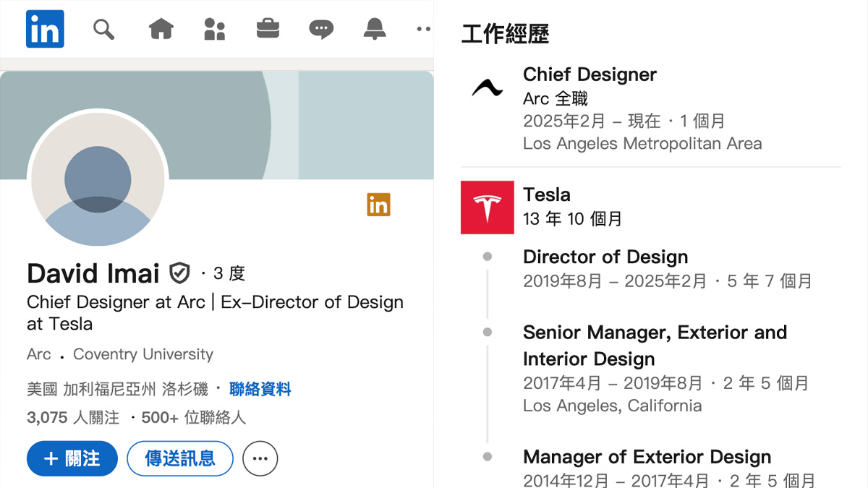Click the 13 年 10 個月 Tesla duration
This screenshot has width=868, height=488.
(x=572, y=218)
